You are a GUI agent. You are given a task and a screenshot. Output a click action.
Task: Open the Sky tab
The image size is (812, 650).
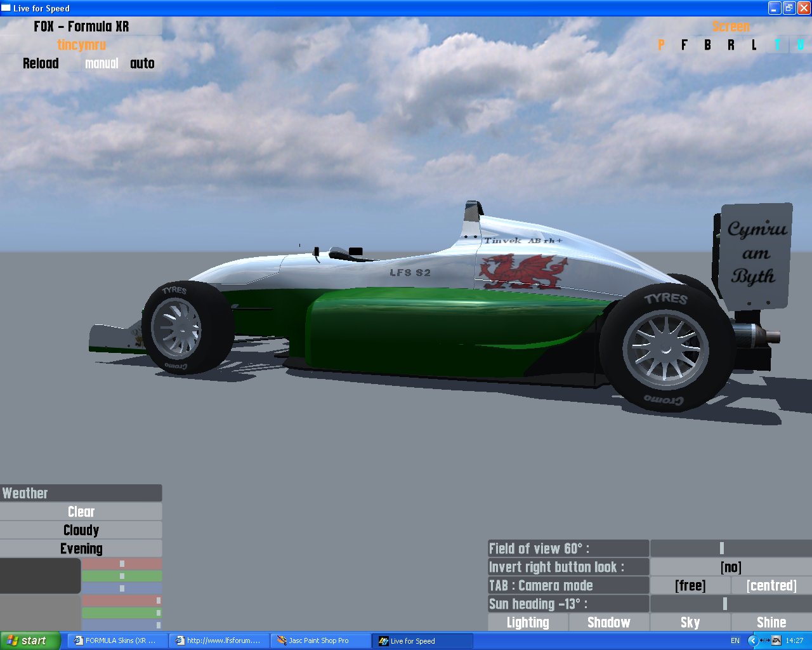point(690,622)
